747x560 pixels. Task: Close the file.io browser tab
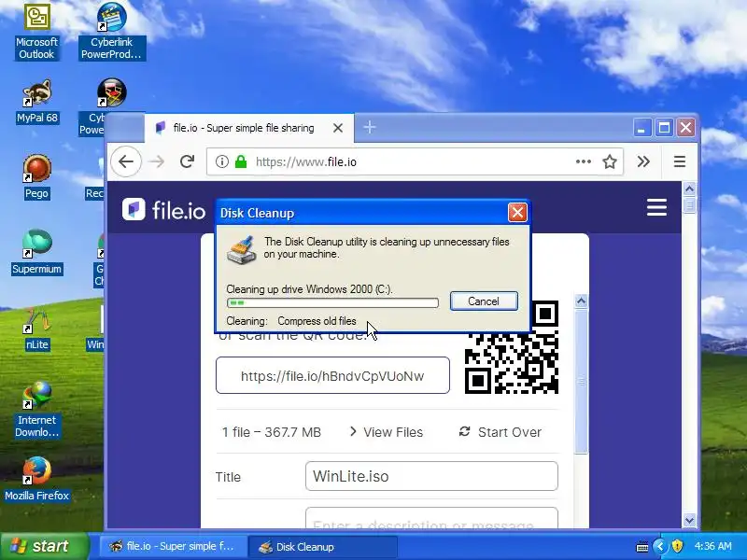[338, 128]
